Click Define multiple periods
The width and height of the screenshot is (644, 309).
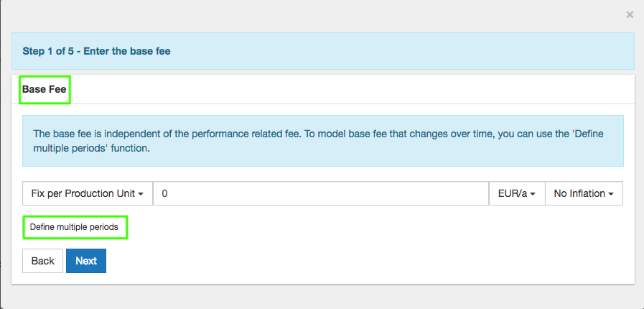75,227
